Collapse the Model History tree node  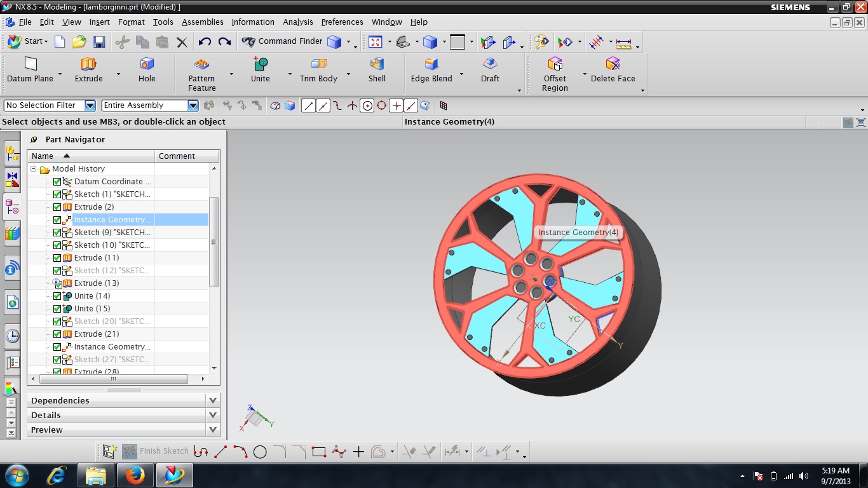pyautogui.click(x=34, y=169)
